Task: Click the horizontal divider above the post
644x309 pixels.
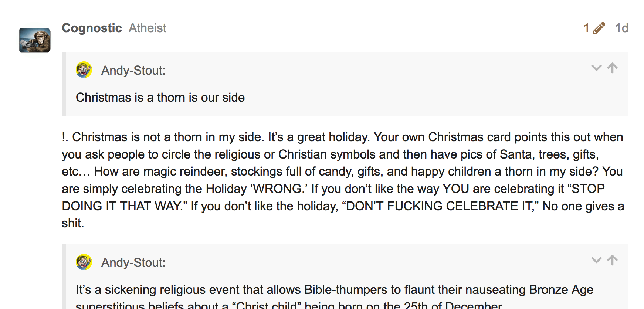Action: tap(327, 9)
